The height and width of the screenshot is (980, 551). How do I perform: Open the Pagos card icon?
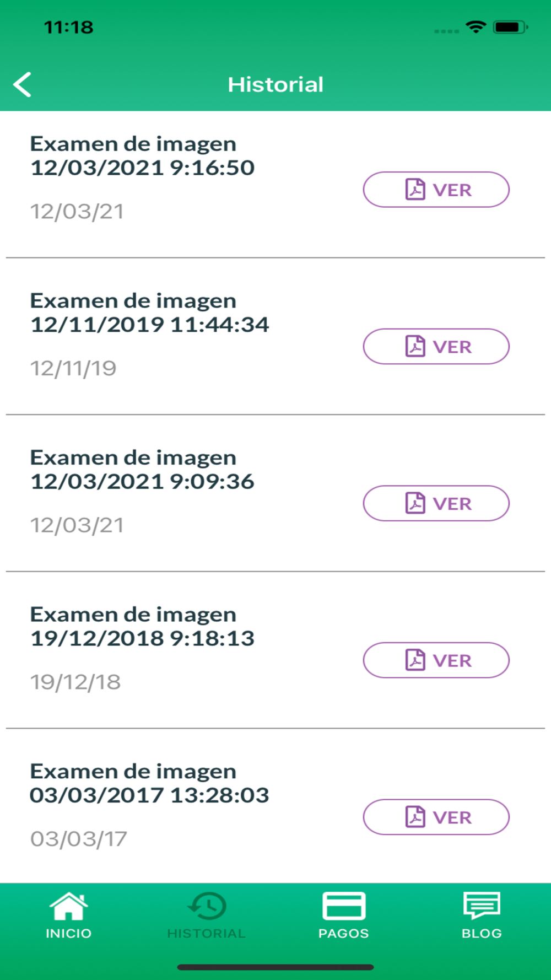[x=343, y=906]
